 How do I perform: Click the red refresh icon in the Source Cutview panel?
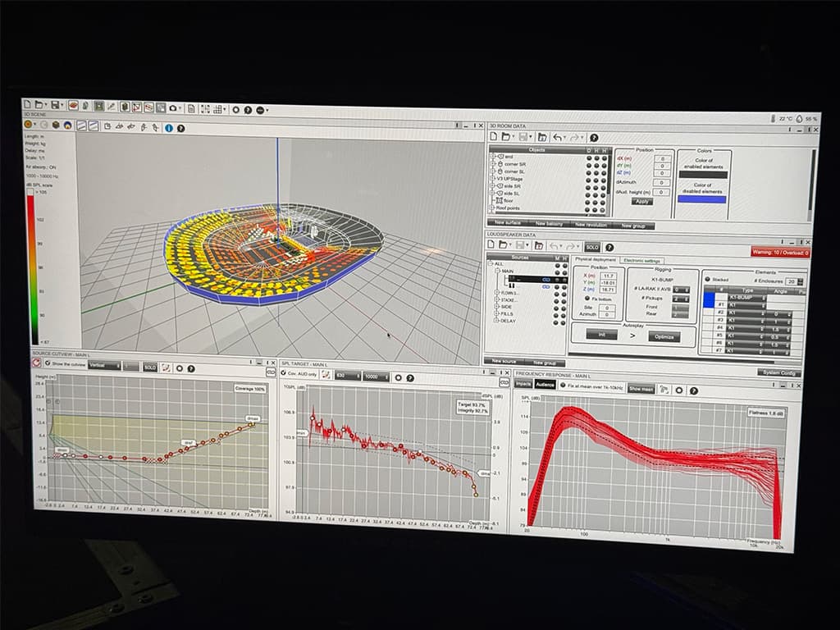coord(36,363)
